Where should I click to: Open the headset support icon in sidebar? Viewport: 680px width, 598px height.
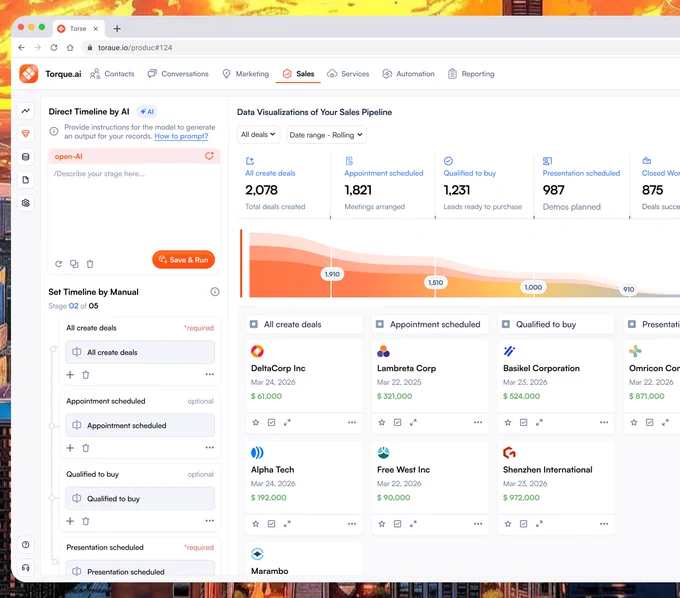click(x=26, y=568)
